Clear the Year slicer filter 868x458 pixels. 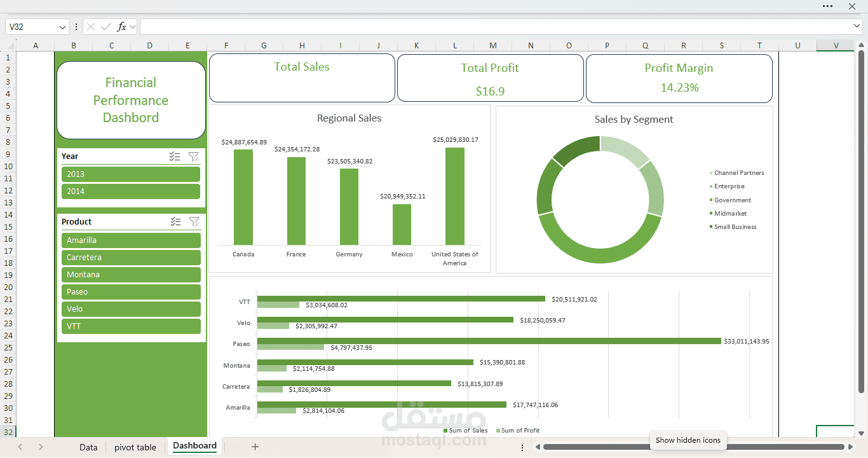pyautogui.click(x=194, y=156)
